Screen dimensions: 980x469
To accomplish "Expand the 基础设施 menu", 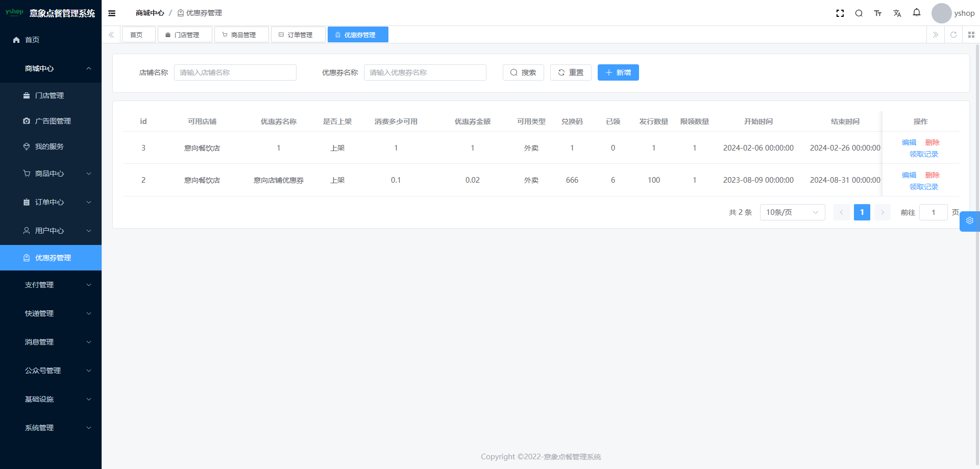I will click(x=51, y=399).
